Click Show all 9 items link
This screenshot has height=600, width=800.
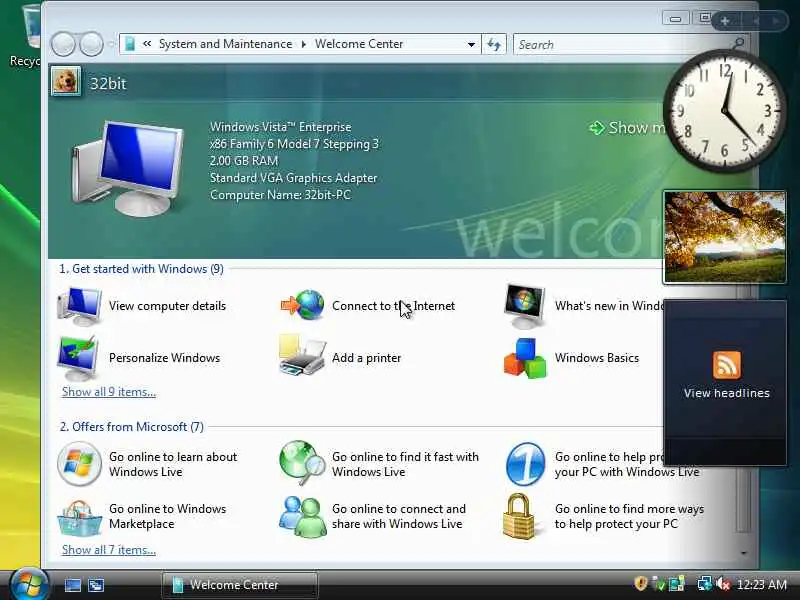109,392
